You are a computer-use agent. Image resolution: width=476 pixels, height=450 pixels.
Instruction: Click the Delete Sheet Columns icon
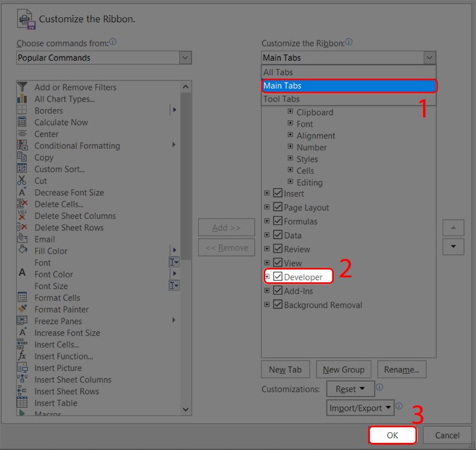(x=22, y=215)
